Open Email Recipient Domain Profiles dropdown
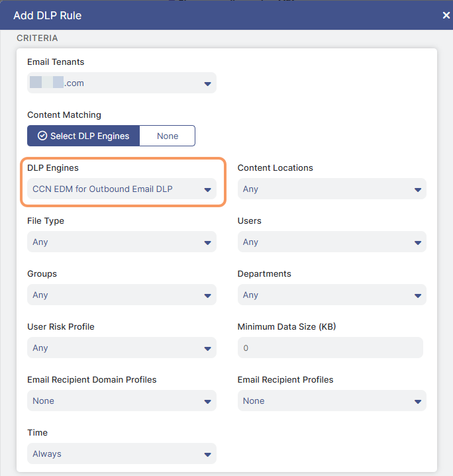453x476 pixels. [x=122, y=401]
